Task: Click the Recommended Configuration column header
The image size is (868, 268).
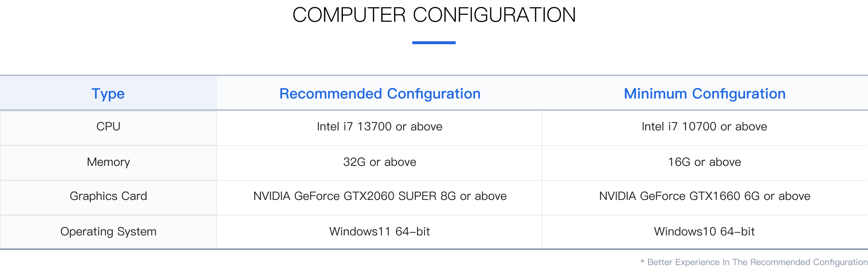Action: (380, 94)
